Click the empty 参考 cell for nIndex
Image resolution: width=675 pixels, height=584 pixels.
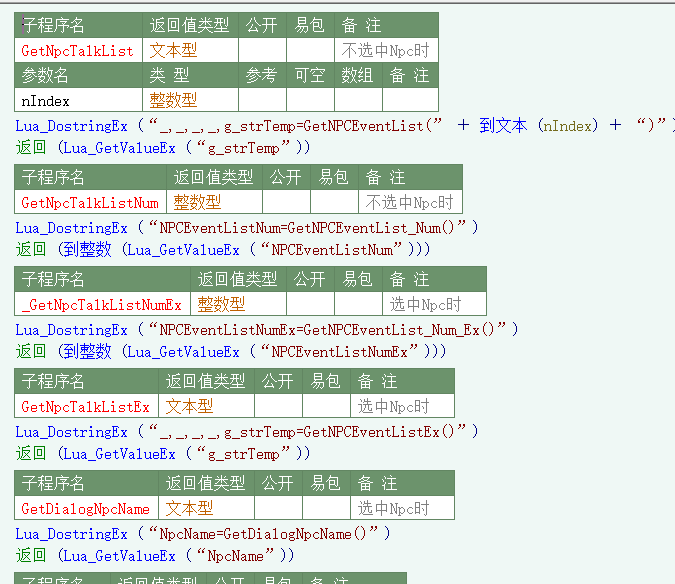(262, 100)
